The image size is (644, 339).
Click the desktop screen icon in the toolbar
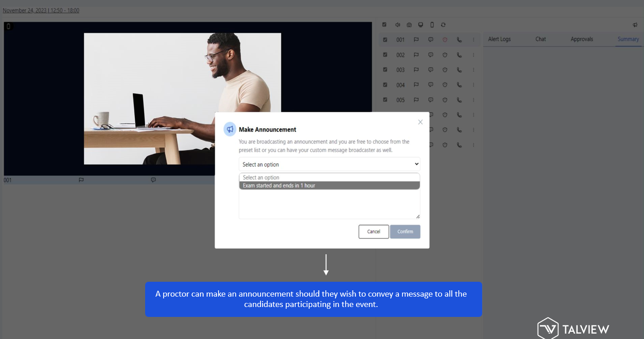tap(420, 25)
